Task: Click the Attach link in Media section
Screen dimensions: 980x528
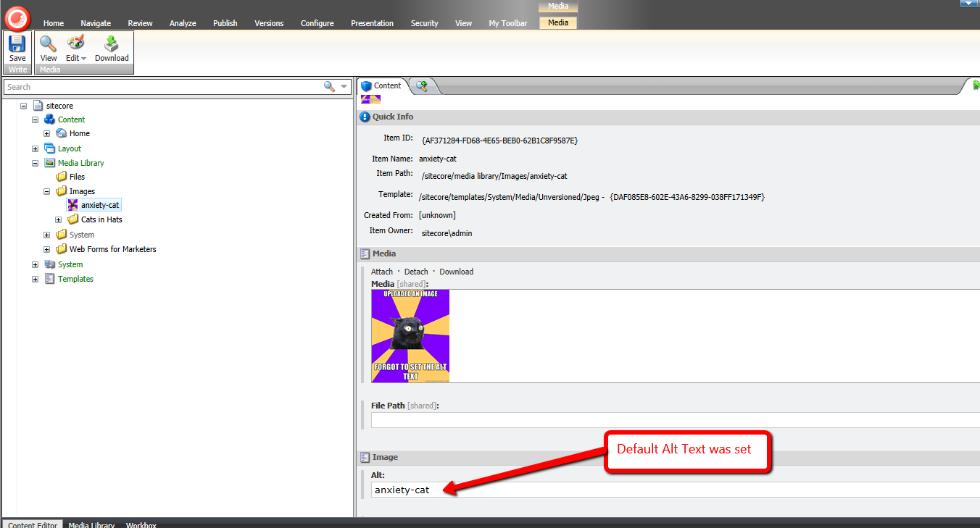Action: pyautogui.click(x=382, y=272)
